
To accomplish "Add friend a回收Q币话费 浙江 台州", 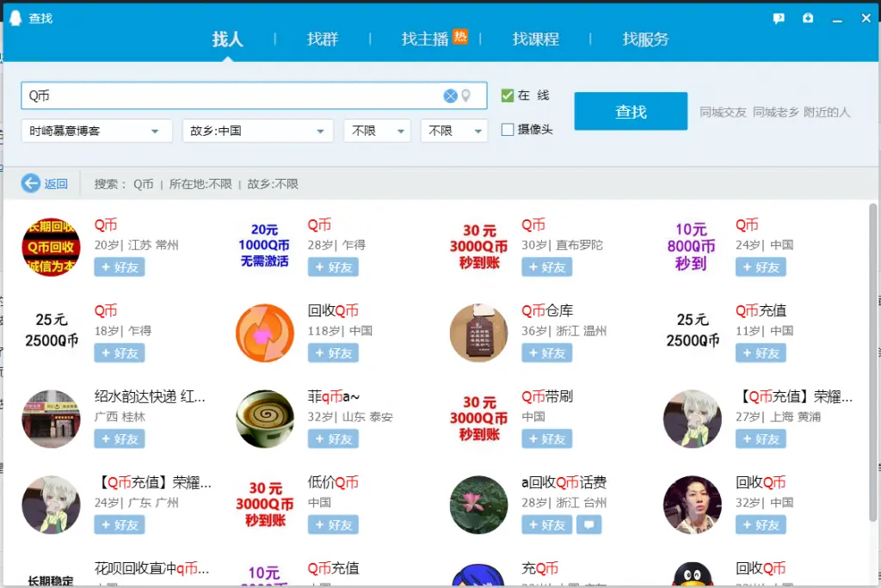I will coord(546,525).
